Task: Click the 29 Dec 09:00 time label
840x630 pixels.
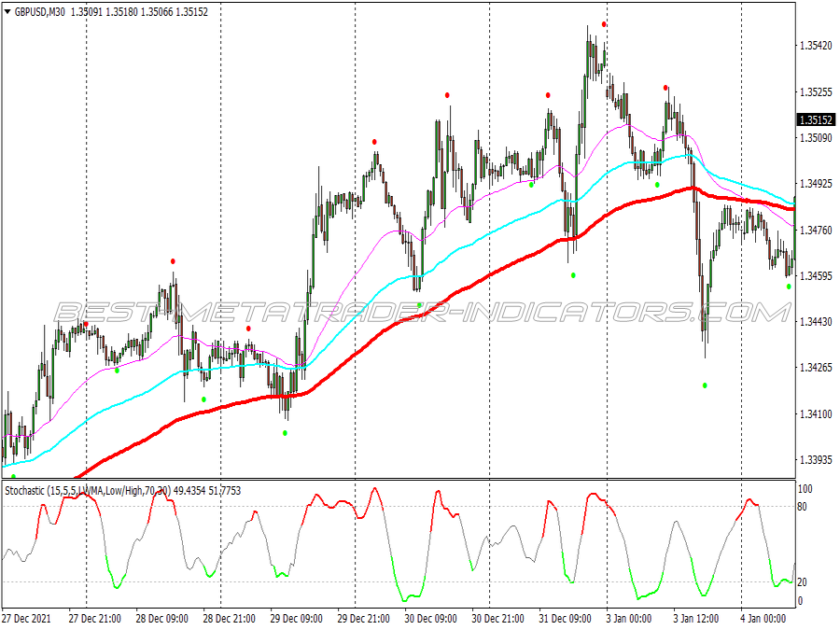Action: [x=296, y=618]
